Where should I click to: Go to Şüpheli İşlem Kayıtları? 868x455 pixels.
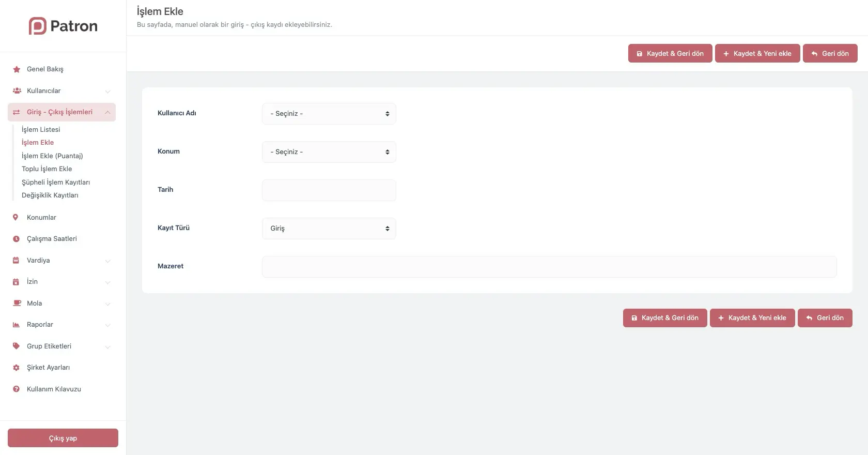click(56, 183)
